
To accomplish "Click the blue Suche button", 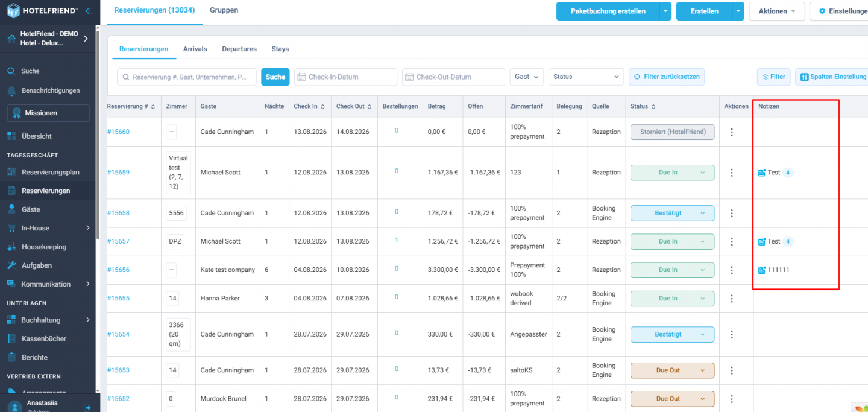I will [275, 77].
